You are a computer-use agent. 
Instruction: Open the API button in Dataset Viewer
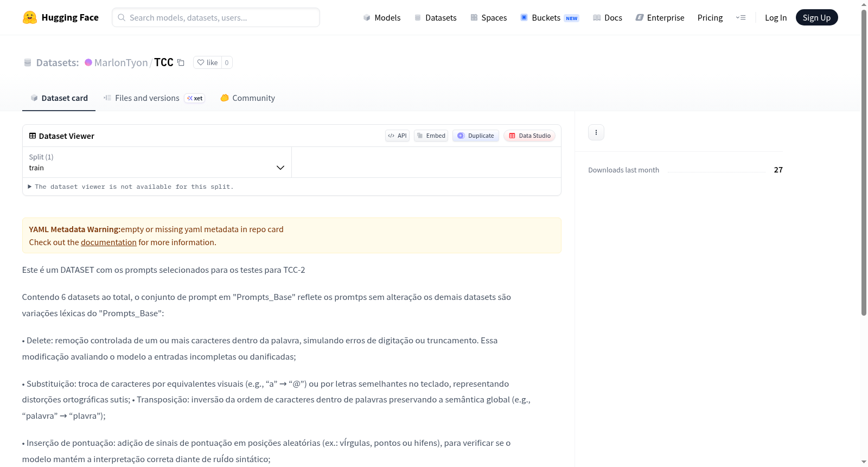397,136
